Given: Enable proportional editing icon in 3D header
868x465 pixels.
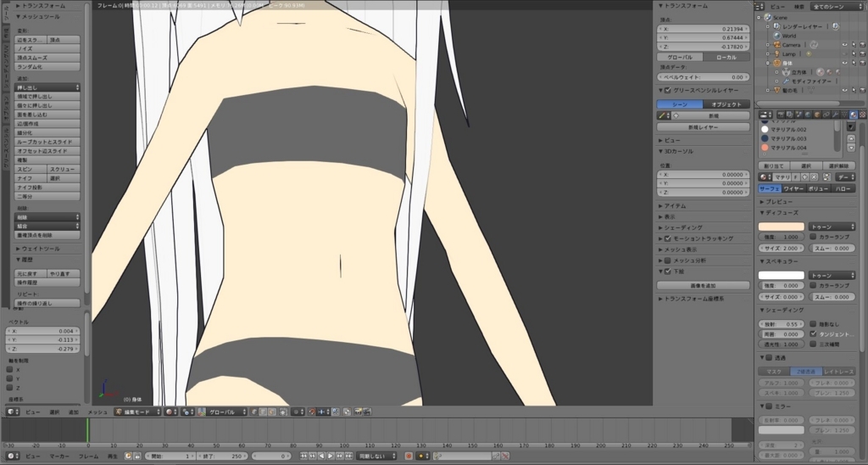Looking at the screenshot, I should 298,412.
